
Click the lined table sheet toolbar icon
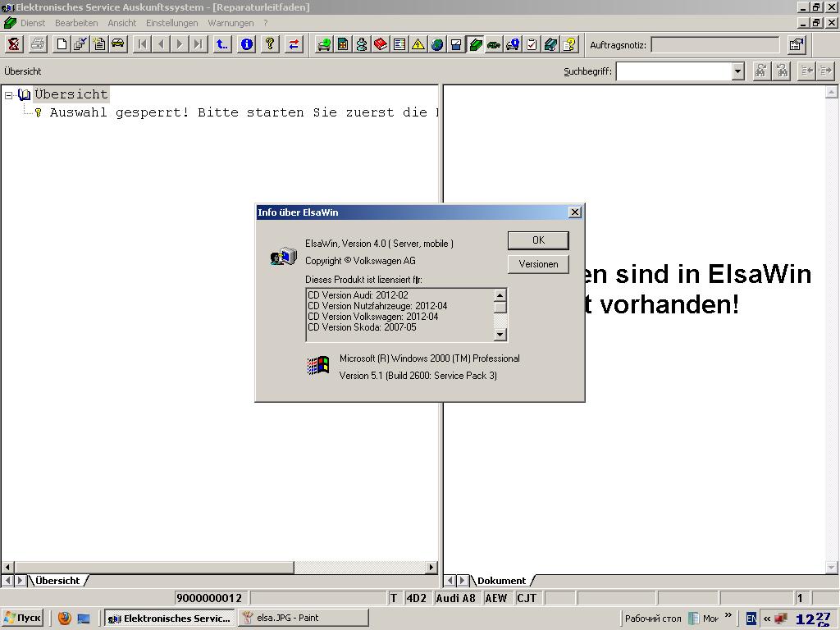tap(399, 44)
